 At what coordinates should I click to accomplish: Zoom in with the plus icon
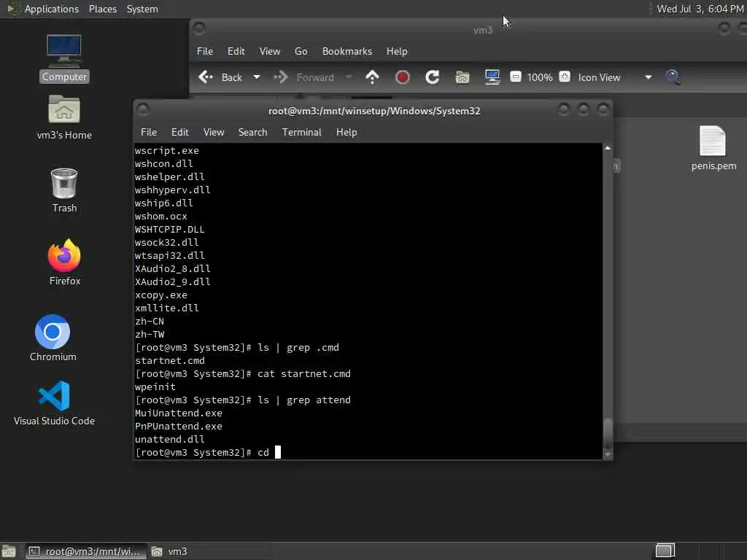click(x=565, y=77)
